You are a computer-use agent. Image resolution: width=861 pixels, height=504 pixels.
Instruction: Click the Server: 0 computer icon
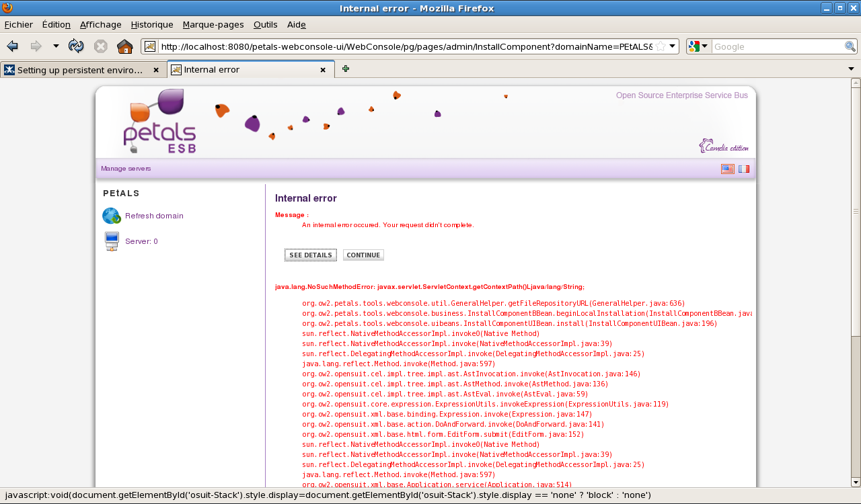coord(112,241)
